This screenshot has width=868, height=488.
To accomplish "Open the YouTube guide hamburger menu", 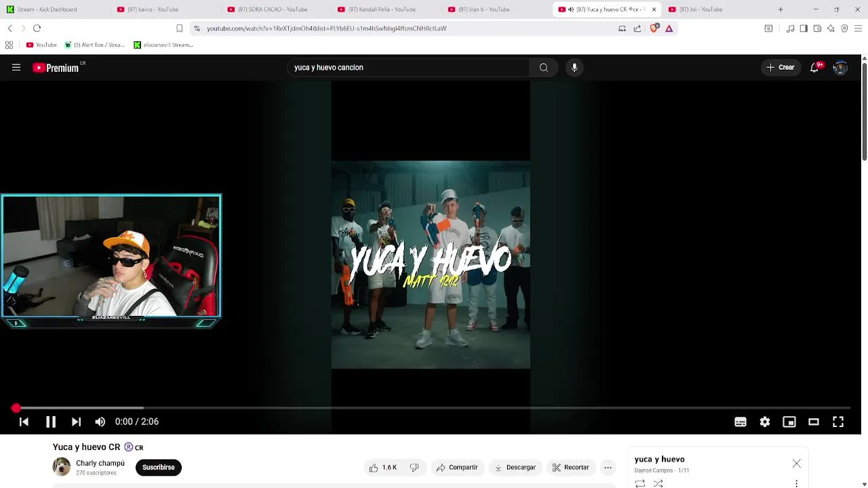I will coord(16,67).
